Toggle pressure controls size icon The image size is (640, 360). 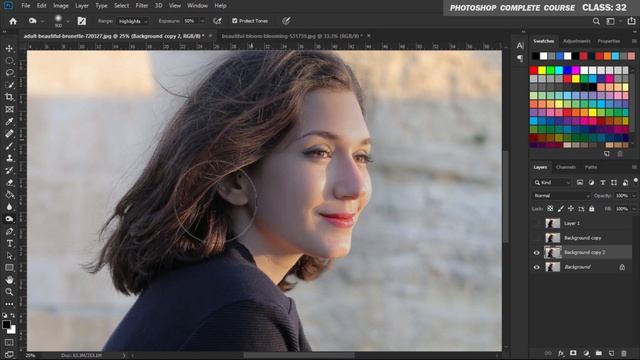point(286,21)
